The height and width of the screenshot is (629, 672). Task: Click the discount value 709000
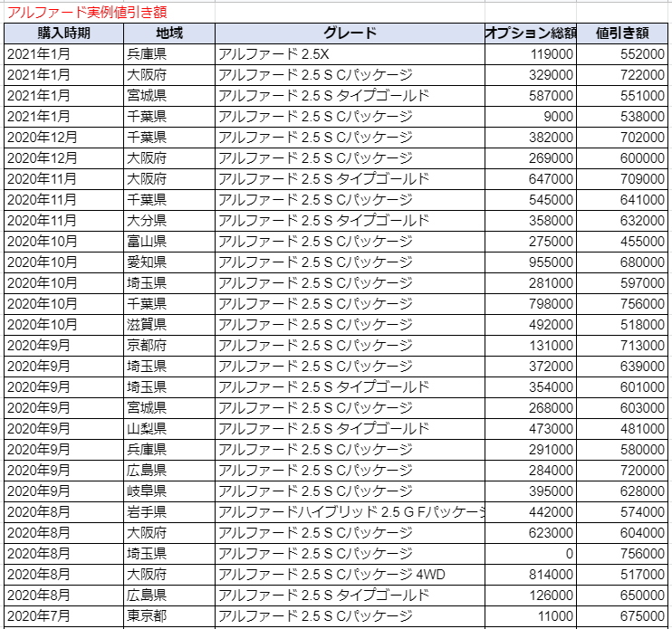(622, 179)
